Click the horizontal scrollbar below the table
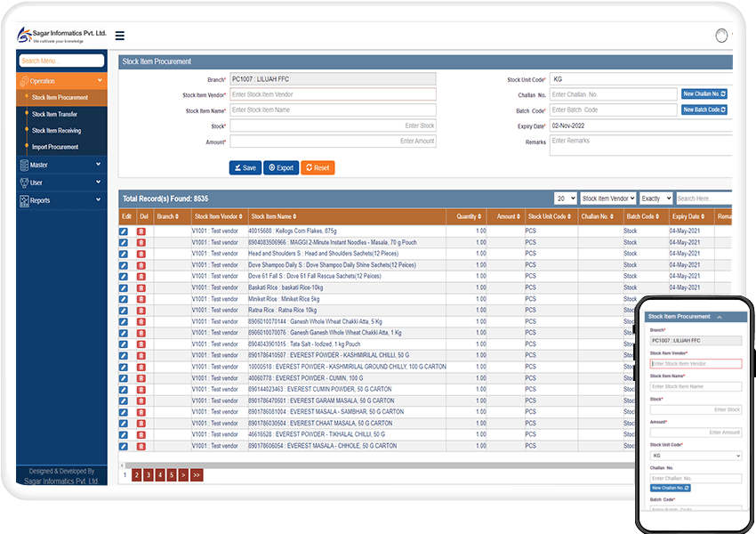 click(379, 465)
